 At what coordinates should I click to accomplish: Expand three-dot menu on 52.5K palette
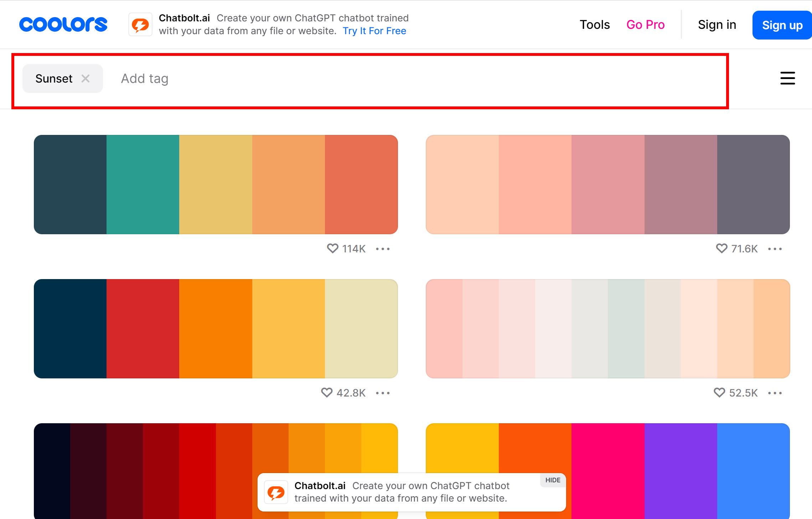coord(775,393)
